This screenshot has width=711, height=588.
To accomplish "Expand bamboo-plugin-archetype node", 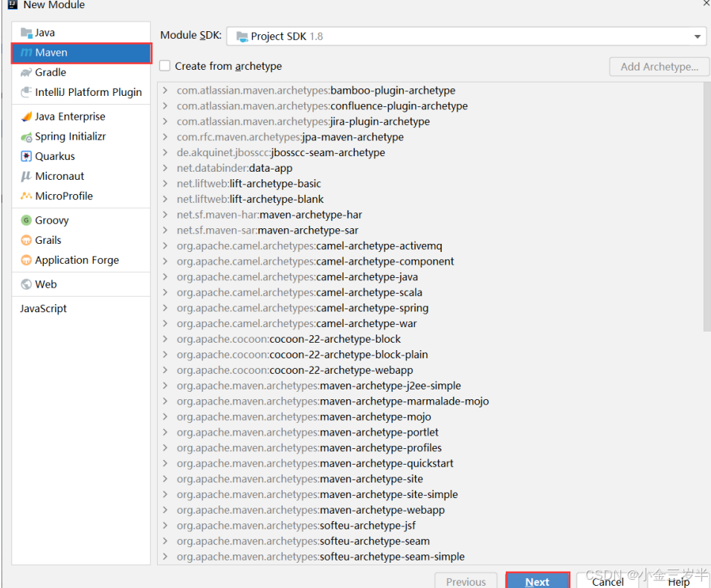I will (x=166, y=90).
